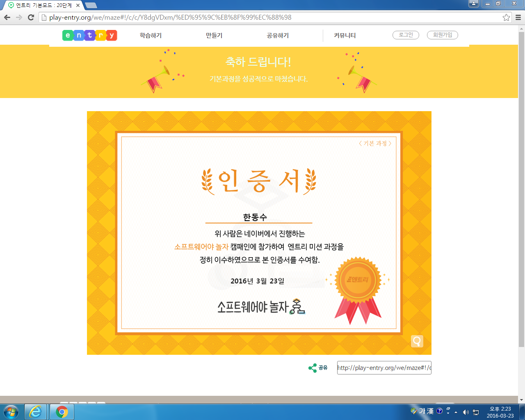Click the 〈 기본 과정 〉 label
This screenshot has width=525, height=420.
[375, 143]
